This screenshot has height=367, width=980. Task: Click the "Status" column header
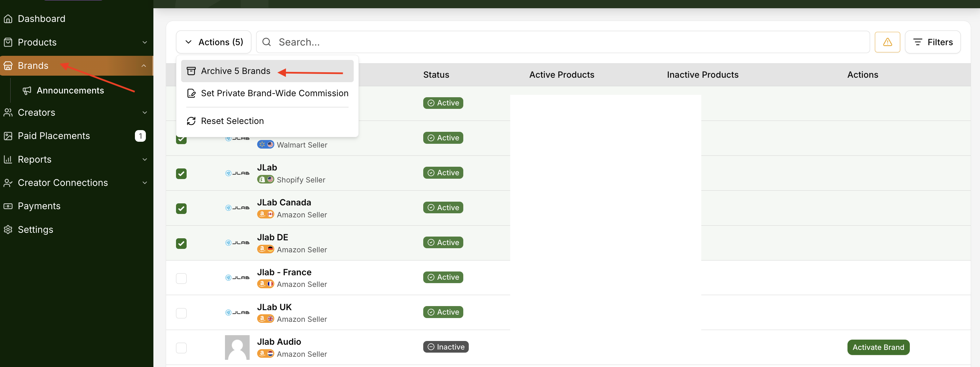click(x=436, y=75)
